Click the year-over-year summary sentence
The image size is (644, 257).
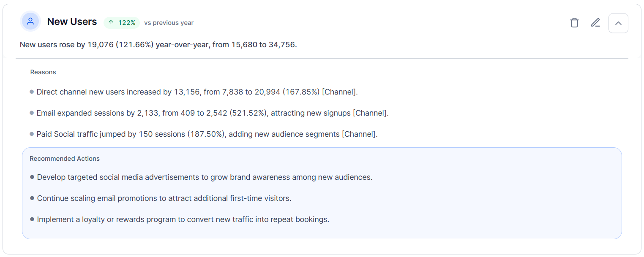click(x=158, y=45)
